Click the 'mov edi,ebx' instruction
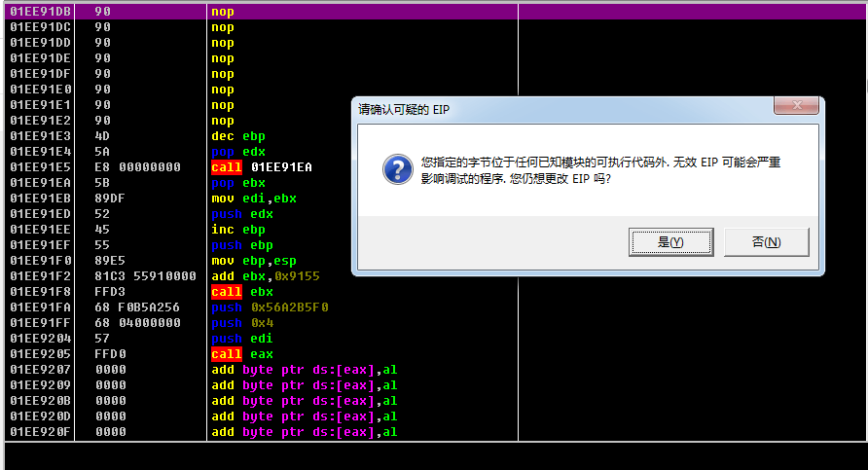This screenshot has height=470, width=868. [x=254, y=199]
